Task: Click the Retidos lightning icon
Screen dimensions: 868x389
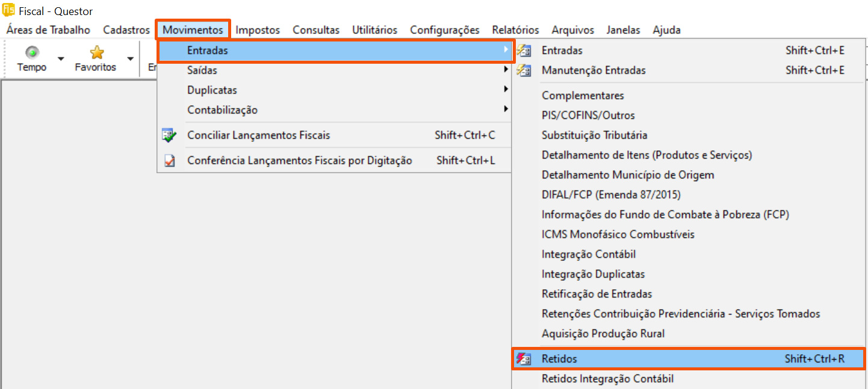Action: tap(524, 359)
